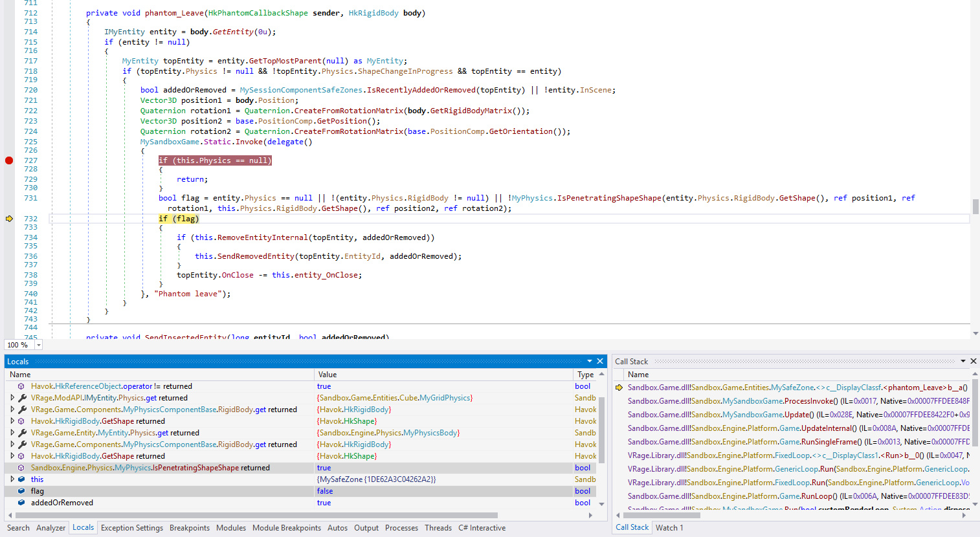Click the current frame arrow in Call Stack
The image size is (980, 537).
[619, 388]
